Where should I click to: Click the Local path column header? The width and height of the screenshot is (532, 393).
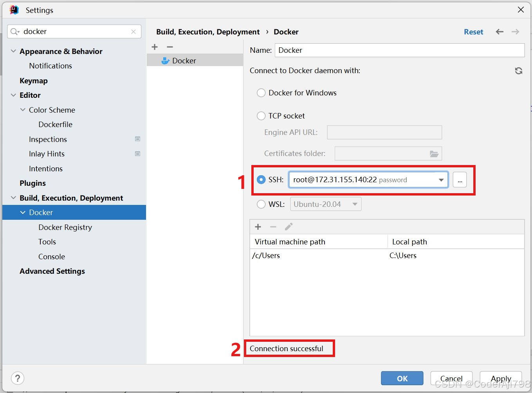coord(456,242)
